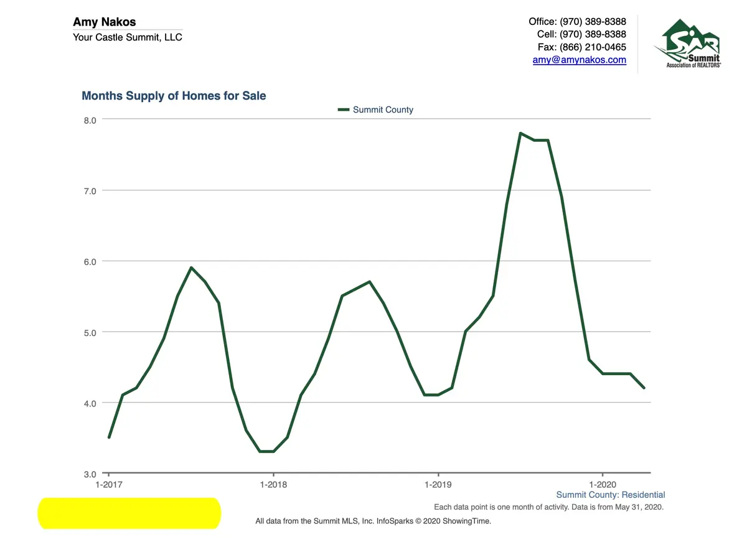Click the 7.0 y-axis label
The width and height of the screenshot is (747, 560).
point(90,191)
